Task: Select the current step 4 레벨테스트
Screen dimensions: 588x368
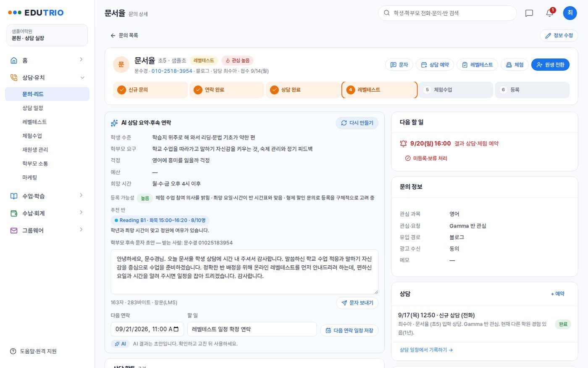Action: (x=380, y=90)
